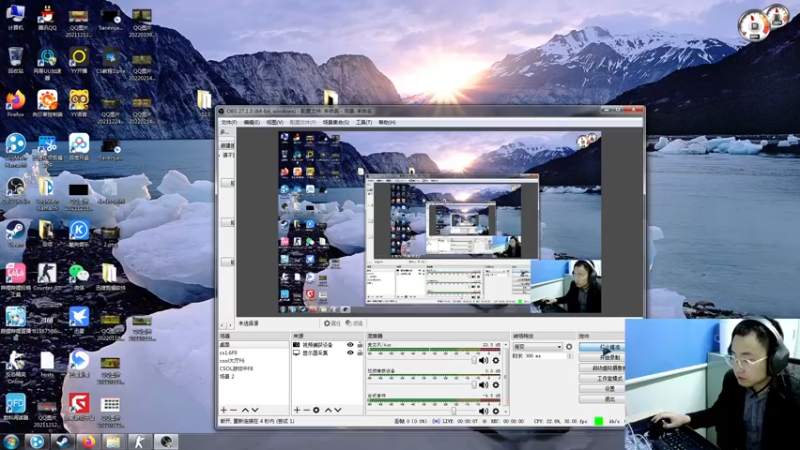Click the source Filters button above Scenes
Image resolution: width=800 pixels, height=450 pixels.
pos(354,323)
